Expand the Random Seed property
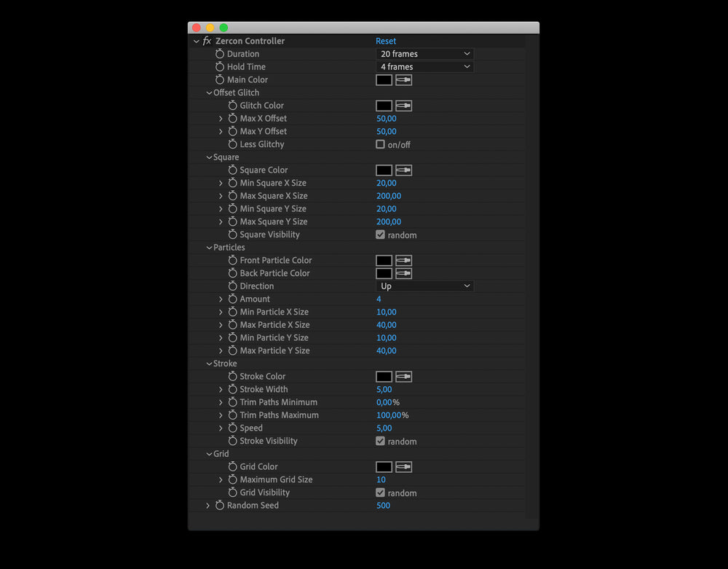Image resolution: width=728 pixels, height=569 pixels. (207, 506)
